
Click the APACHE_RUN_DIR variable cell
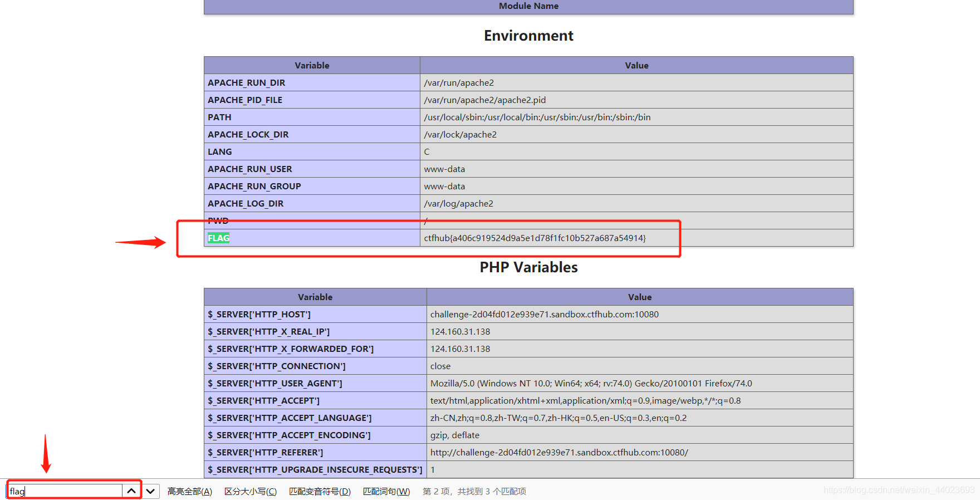312,82
